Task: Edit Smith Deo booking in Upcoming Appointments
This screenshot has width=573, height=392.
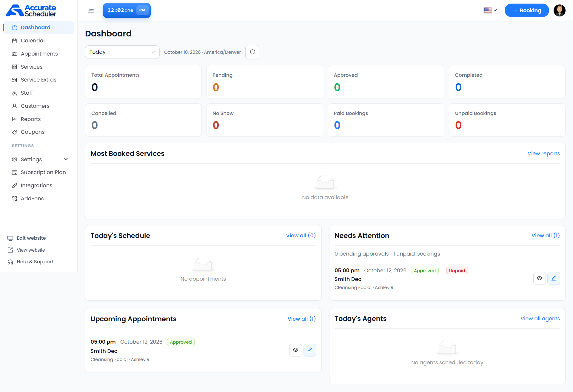Action: coord(309,350)
